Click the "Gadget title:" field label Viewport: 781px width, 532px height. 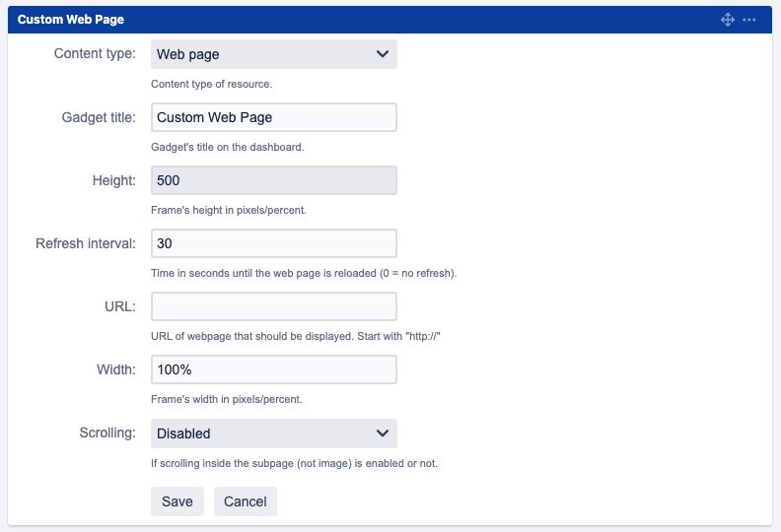99,117
